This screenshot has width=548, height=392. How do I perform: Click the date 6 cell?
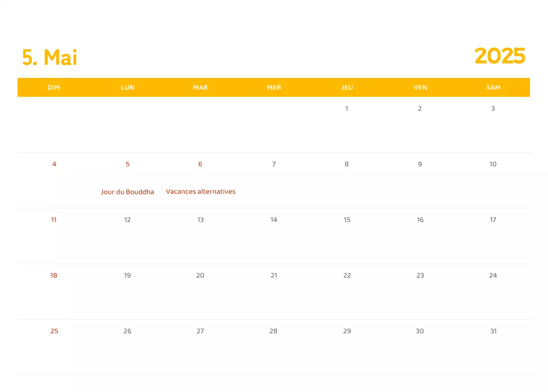coord(200,164)
